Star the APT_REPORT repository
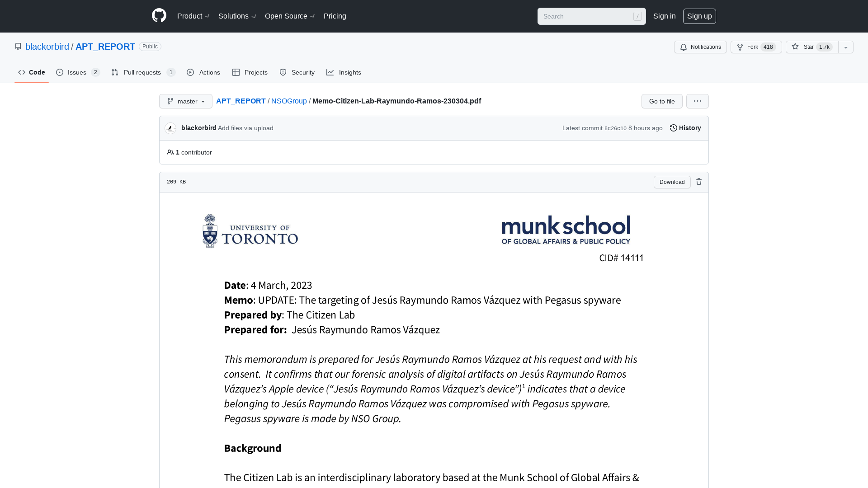 [x=812, y=47]
